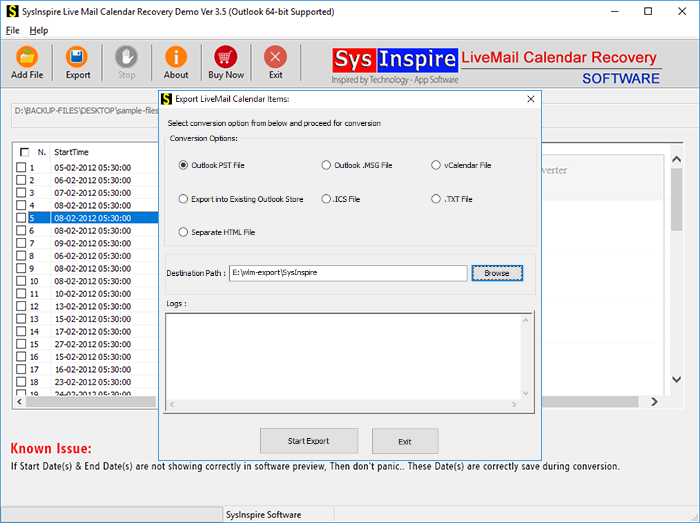
Task: Open the File menu
Action: pyautogui.click(x=12, y=30)
